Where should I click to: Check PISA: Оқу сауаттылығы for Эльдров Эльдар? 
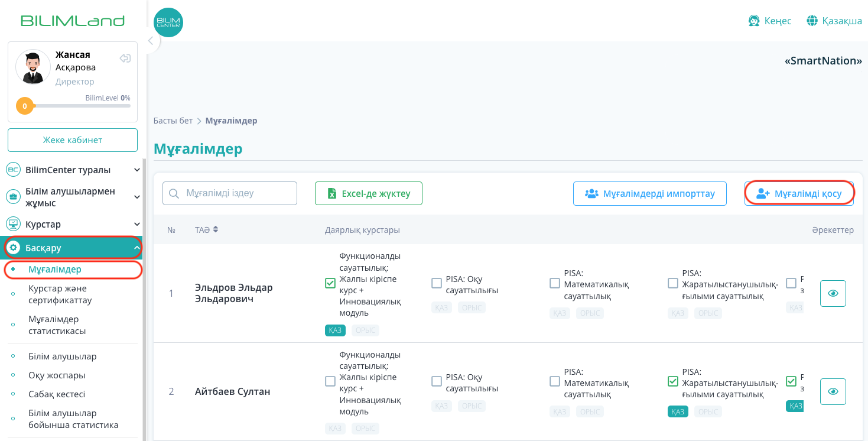[x=437, y=283]
